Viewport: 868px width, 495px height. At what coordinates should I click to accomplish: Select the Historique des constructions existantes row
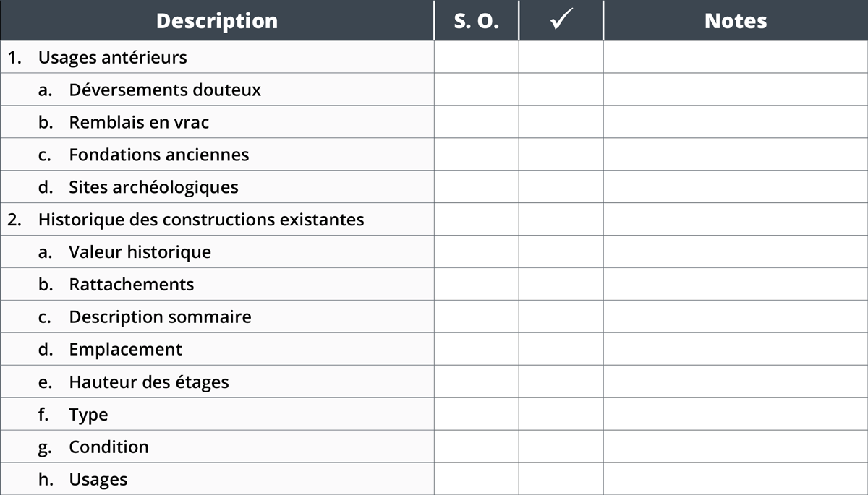(x=201, y=220)
